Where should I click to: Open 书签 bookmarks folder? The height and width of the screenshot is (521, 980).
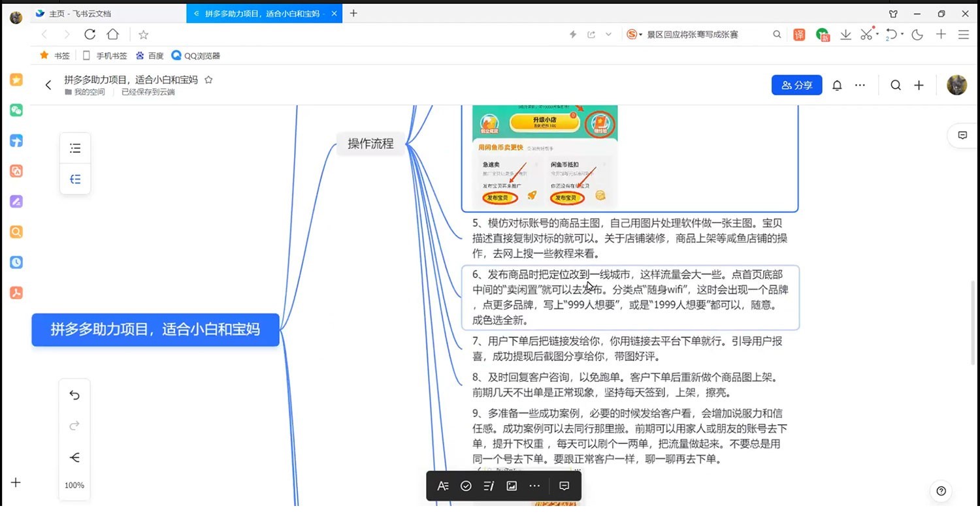pyautogui.click(x=55, y=55)
